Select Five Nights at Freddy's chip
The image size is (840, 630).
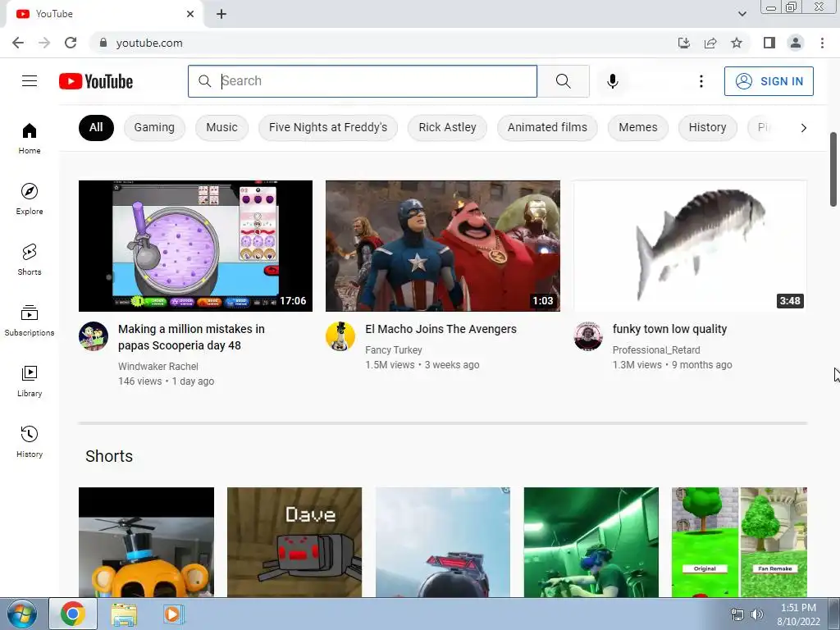[x=328, y=127]
